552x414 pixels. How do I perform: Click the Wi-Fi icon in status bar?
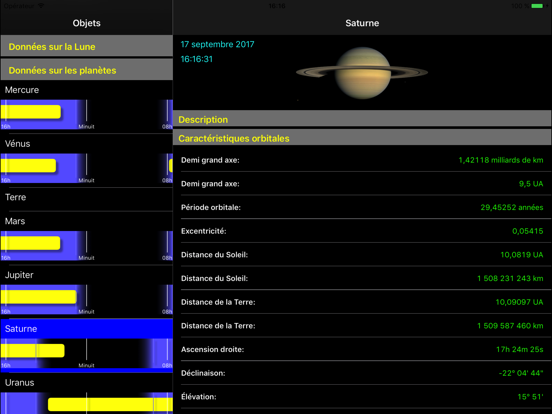[41, 6]
